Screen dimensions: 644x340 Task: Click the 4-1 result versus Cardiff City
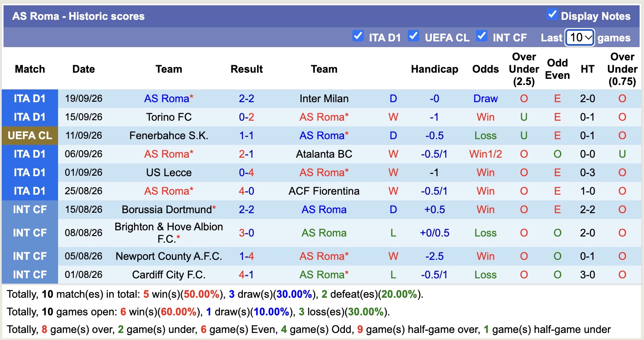246,275
